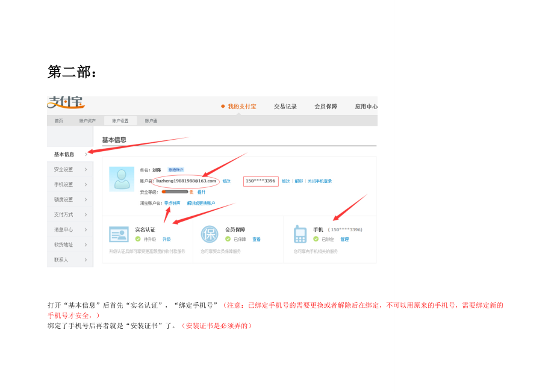Image resolution: width=554 pixels, height=392 pixels.
Task: Open 交易记录 in top navigation
Action: (x=285, y=107)
